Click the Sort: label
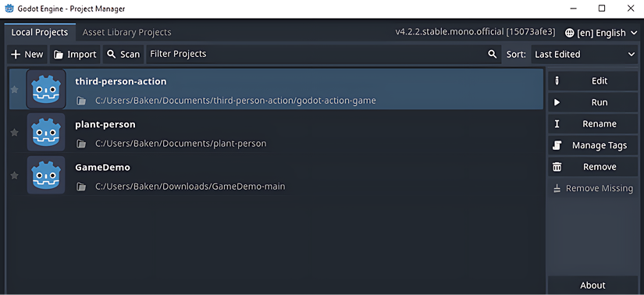This screenshot has height=295, width=644. [516, 54]
